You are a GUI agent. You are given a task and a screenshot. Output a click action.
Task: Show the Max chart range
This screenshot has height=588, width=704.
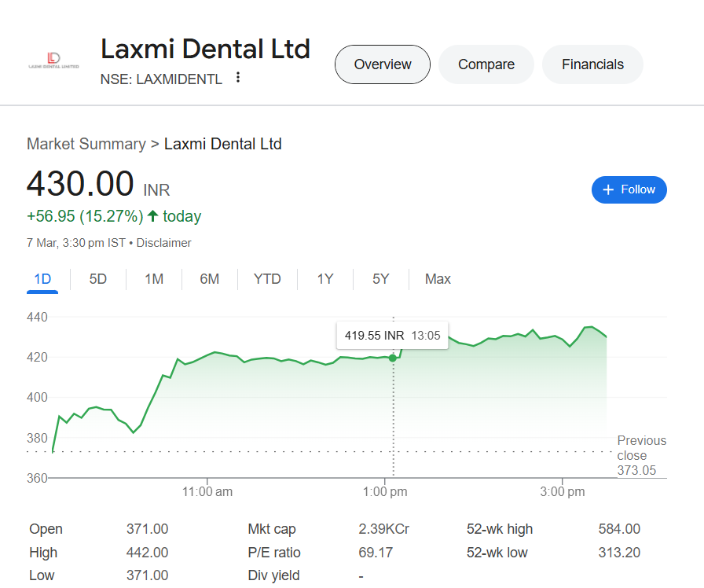coord(438,279)
